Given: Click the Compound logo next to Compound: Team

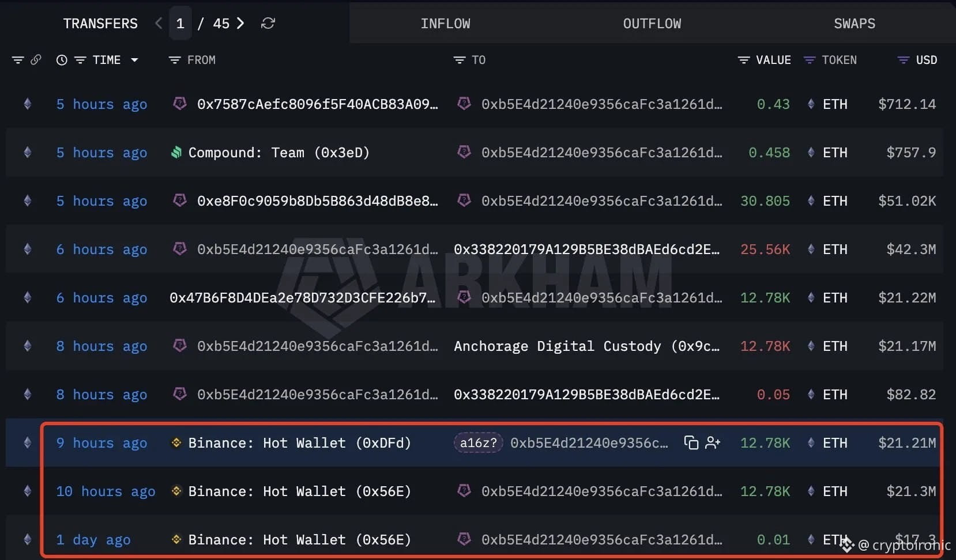Looking at the screenshot, I should click(x=176, y=153).
